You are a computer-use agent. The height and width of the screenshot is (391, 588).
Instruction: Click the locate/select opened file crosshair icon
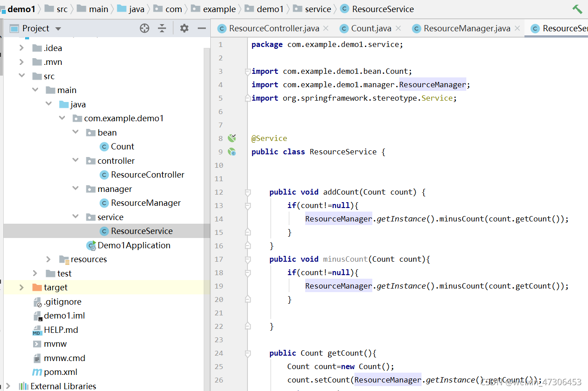coord(145,28)
